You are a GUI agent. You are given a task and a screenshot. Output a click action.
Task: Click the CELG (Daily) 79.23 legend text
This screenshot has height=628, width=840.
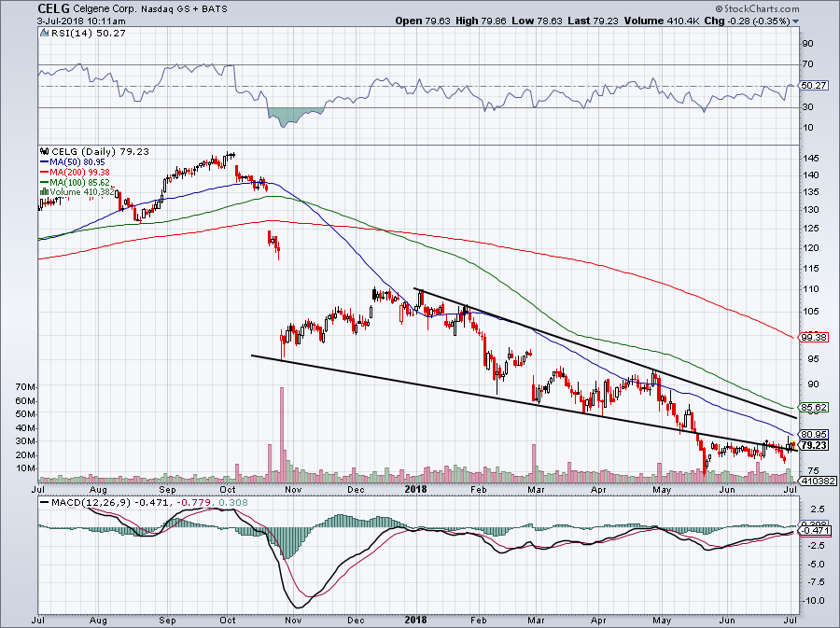click(100, 152)
